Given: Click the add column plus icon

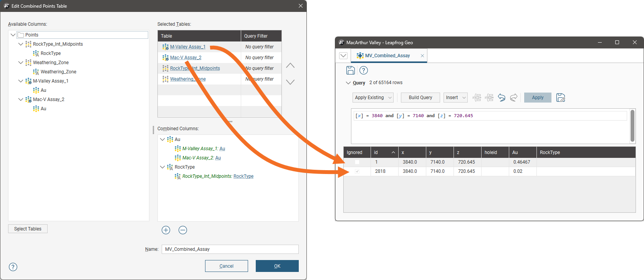Looking at the screenshot, I should [166, 230].
